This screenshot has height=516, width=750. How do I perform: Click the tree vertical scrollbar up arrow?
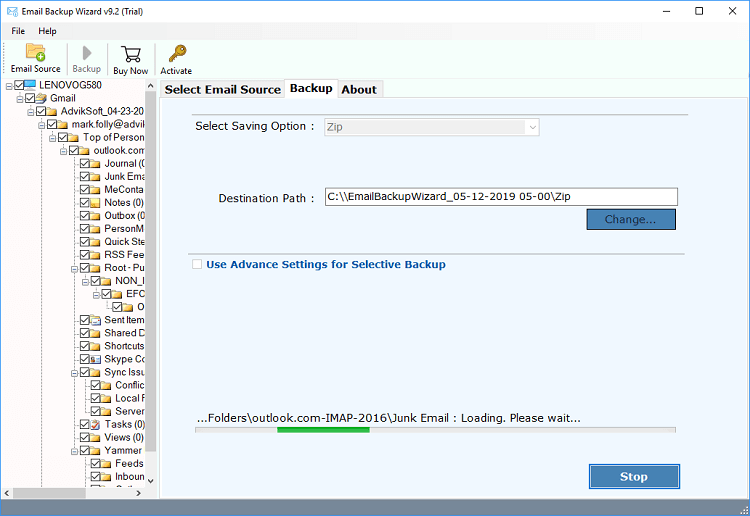[x=151, y=86]
